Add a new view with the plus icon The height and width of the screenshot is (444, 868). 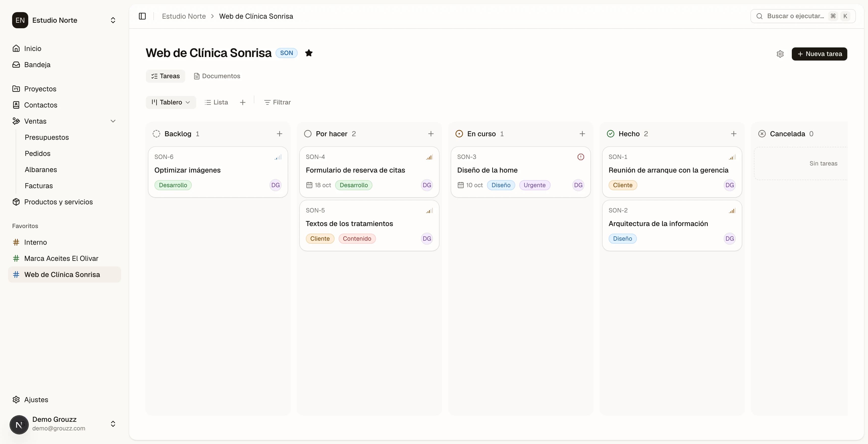tap(242, 102)
